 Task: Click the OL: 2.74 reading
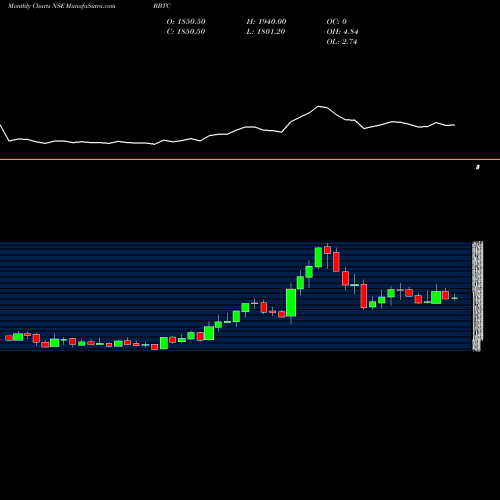tap(342, 41)
